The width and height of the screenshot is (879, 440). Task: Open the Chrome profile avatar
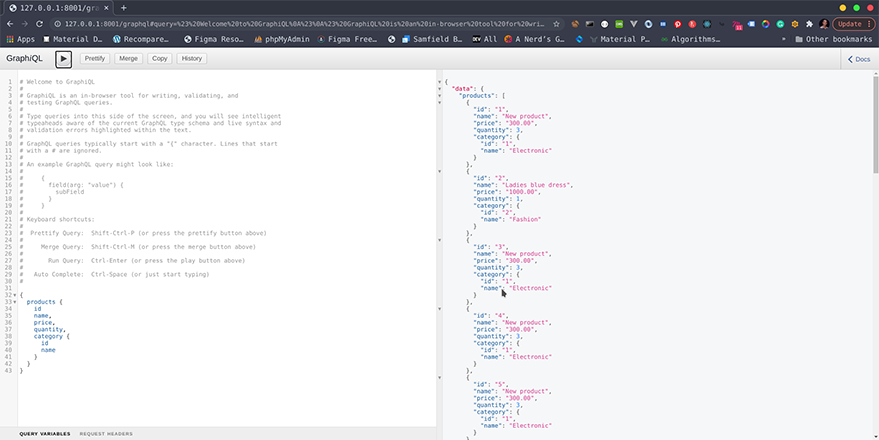pos(824,24)
